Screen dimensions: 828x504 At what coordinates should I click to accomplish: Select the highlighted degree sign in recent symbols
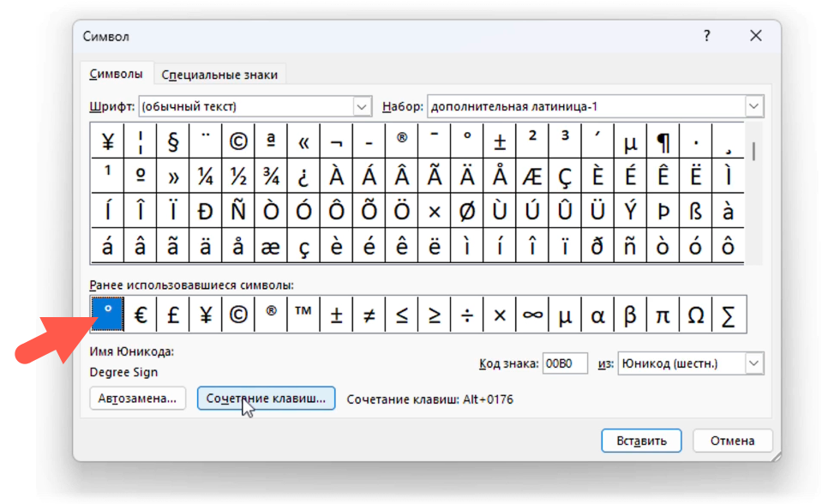[x=108, y=315]
